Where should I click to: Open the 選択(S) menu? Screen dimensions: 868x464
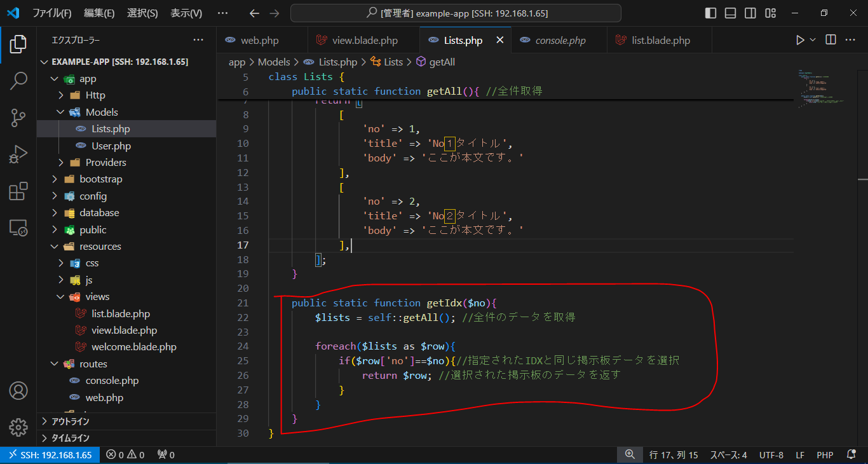point(142,13)
